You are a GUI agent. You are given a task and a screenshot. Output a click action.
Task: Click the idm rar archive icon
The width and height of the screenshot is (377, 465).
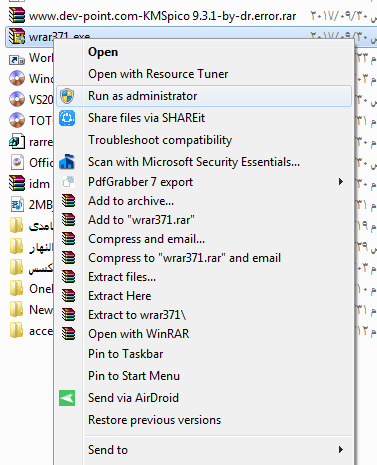pos(17,183)
